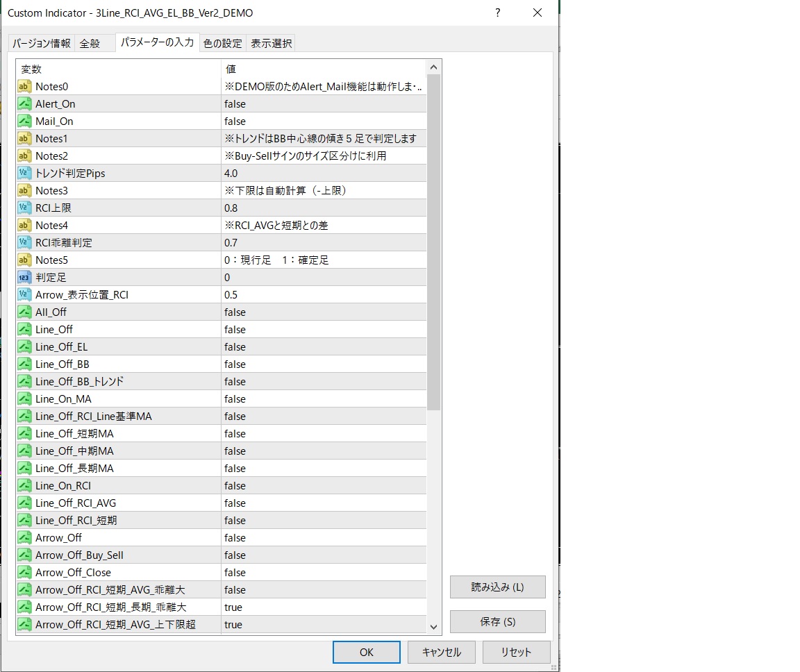800x672 pixels.
Task: Click the Line_On_RCI boolean icon
Action: [24, 485]
